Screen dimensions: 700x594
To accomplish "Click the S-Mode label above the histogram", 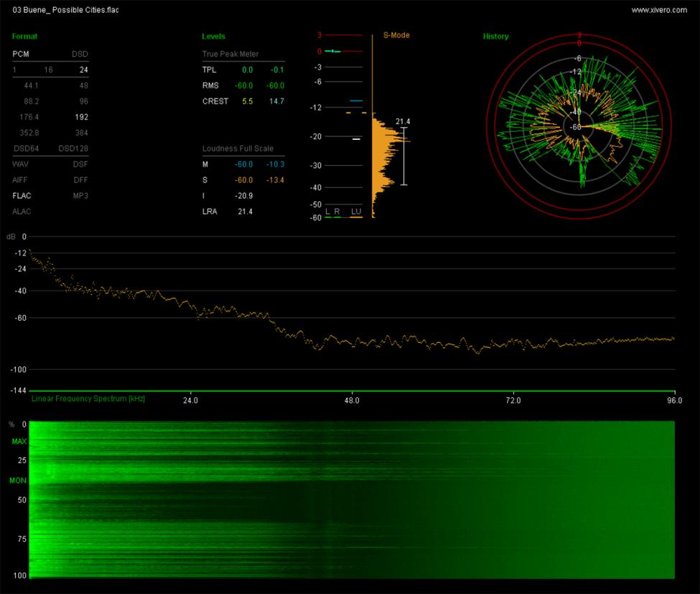I will pos(396,35).
